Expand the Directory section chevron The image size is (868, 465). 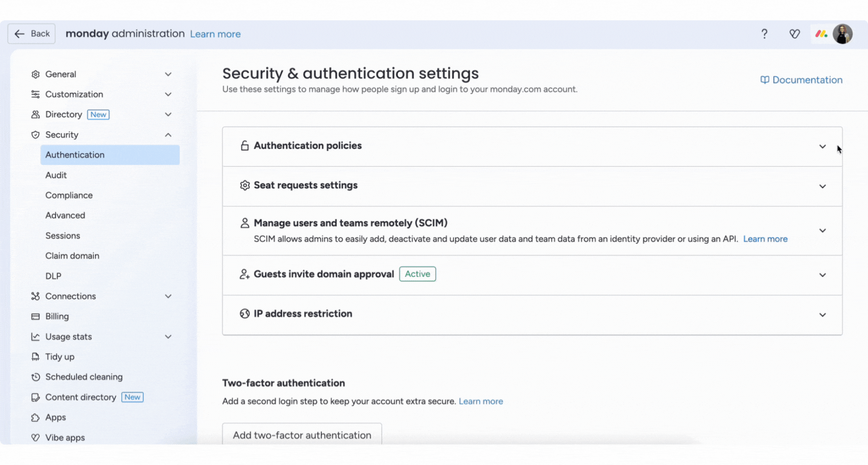[168, 115]
